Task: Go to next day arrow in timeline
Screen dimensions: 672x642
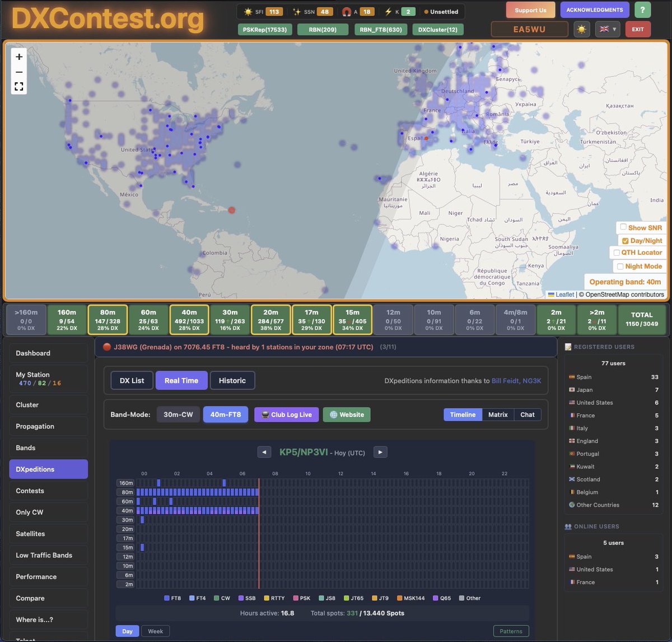Action: click(380, 452)
